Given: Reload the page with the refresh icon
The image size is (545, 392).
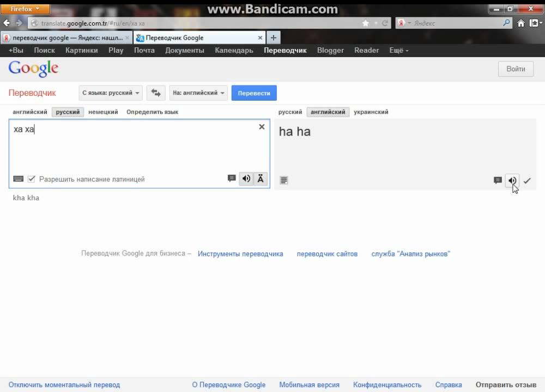Looking at the screenshot, I should [x=385, y=23].
